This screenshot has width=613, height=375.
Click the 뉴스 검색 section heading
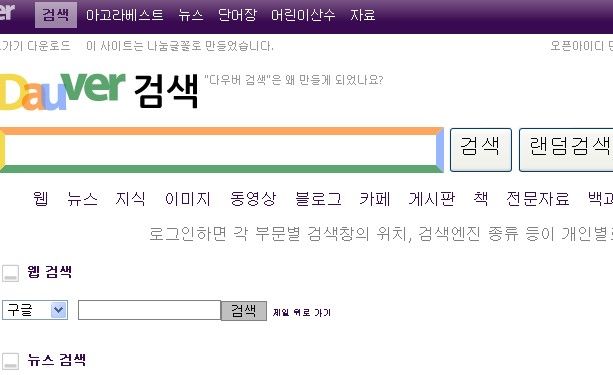coord(57,359)
